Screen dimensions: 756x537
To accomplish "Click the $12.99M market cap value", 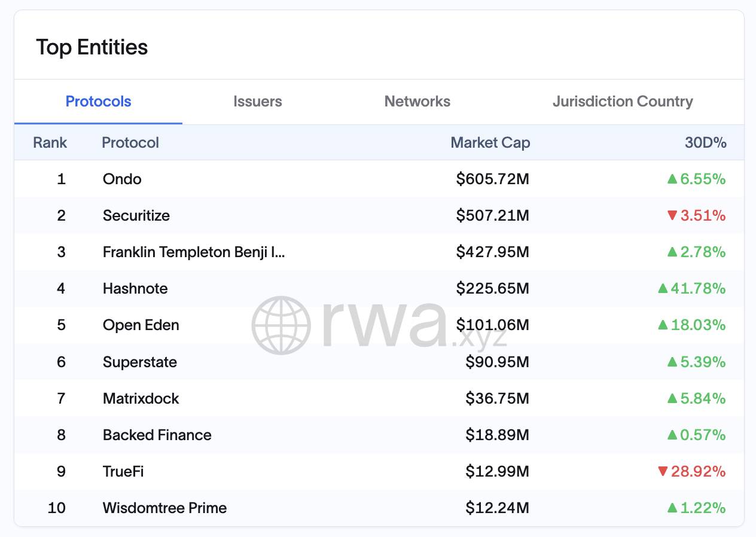I will (x=498, y=471).
